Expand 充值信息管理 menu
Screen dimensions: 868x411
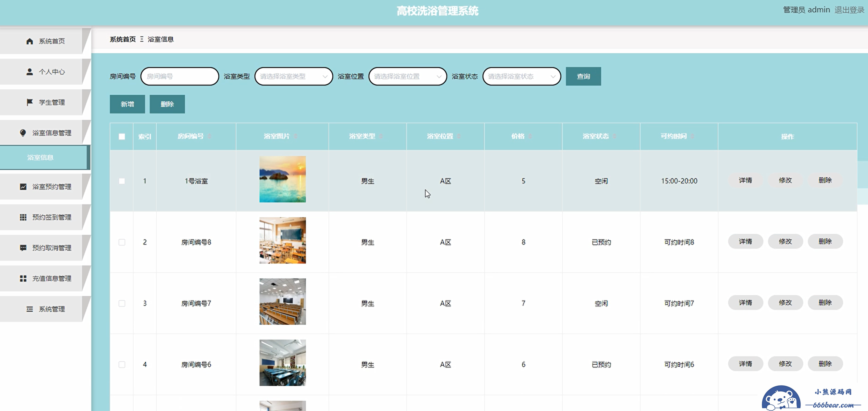click(x=45, y=279)
